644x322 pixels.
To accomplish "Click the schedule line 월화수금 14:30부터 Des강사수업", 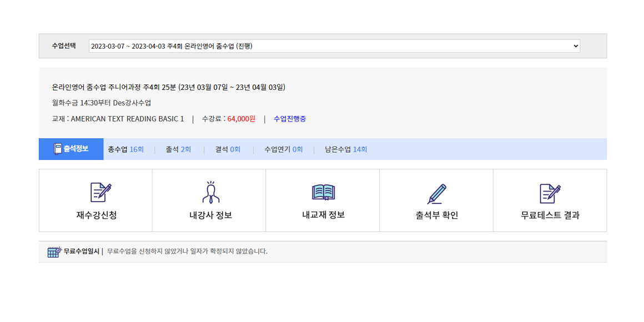I will tap(102, 103).
